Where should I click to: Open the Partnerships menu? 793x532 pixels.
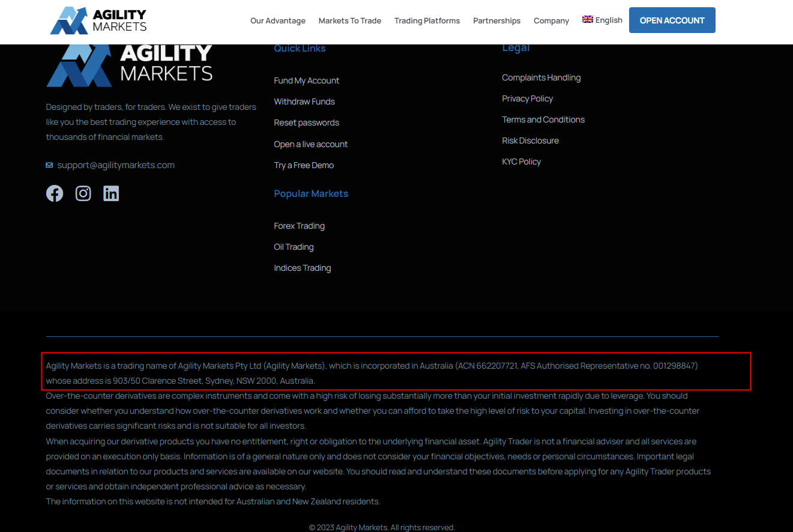click(496, 20)
